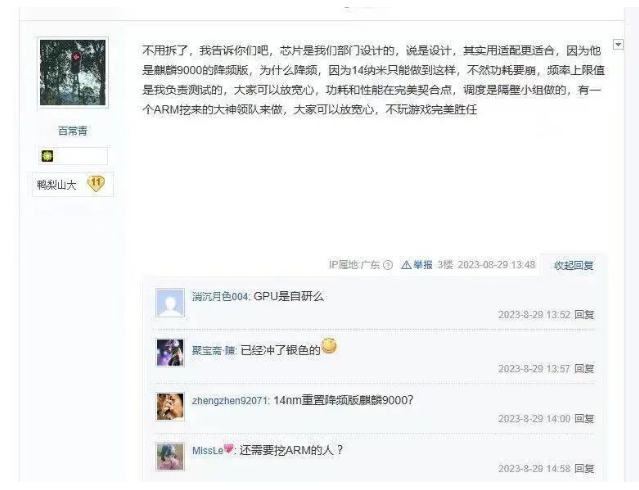Click the default gray avatar of 消沉月色004
The image size is (639, 490).
(170, 303)
